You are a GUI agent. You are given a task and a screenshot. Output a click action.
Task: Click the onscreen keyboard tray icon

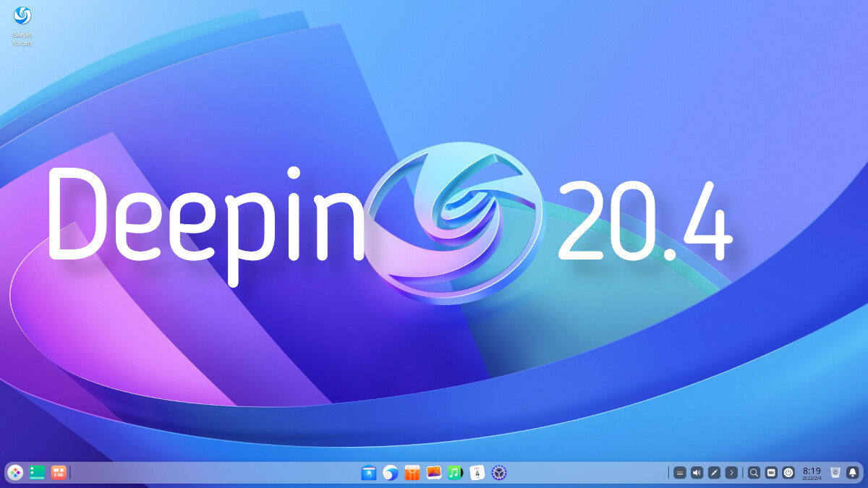679,473
